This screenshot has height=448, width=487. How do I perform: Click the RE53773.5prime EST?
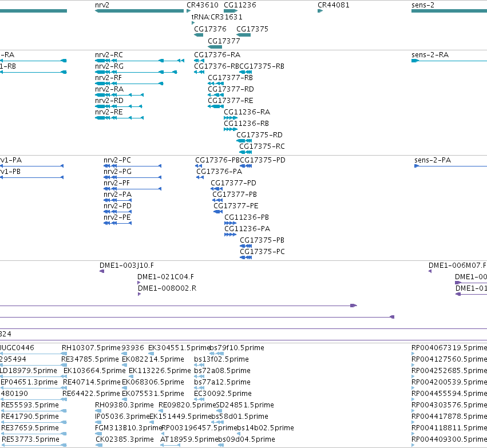click(30, 439)
